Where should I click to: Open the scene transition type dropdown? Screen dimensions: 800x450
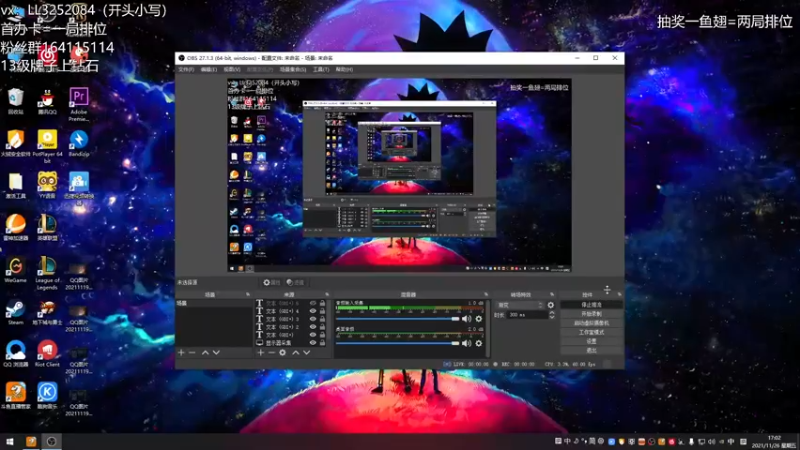(x=519, y=305)
